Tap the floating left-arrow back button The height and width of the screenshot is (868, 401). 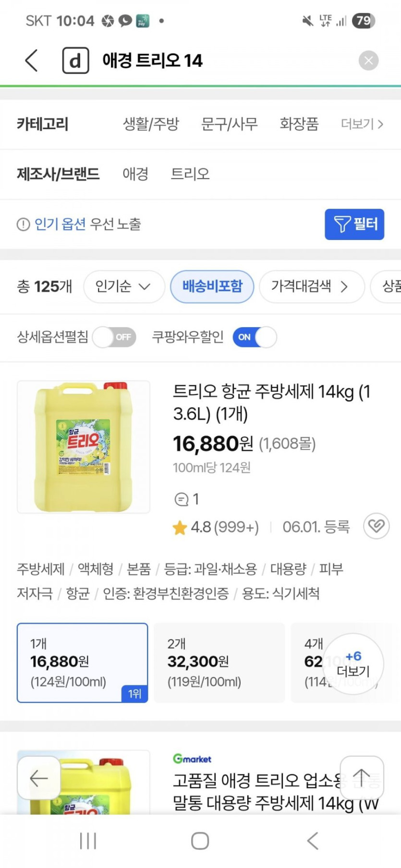39,778
